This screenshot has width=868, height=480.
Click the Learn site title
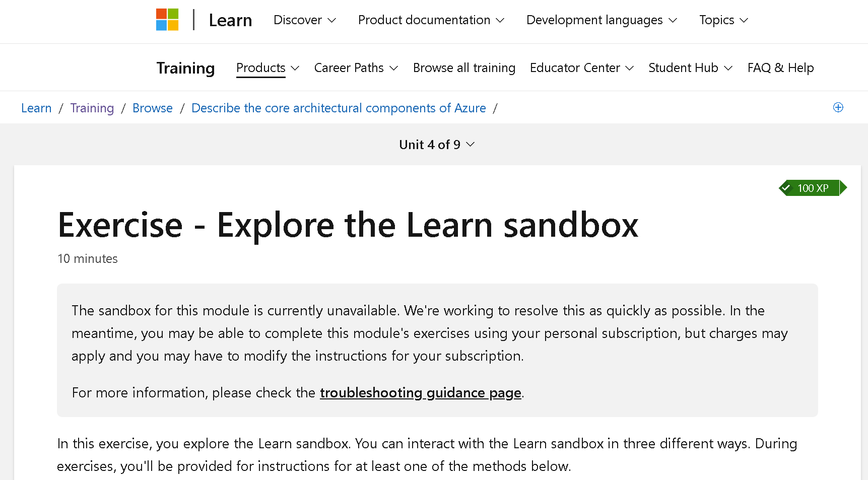point(230,20)
